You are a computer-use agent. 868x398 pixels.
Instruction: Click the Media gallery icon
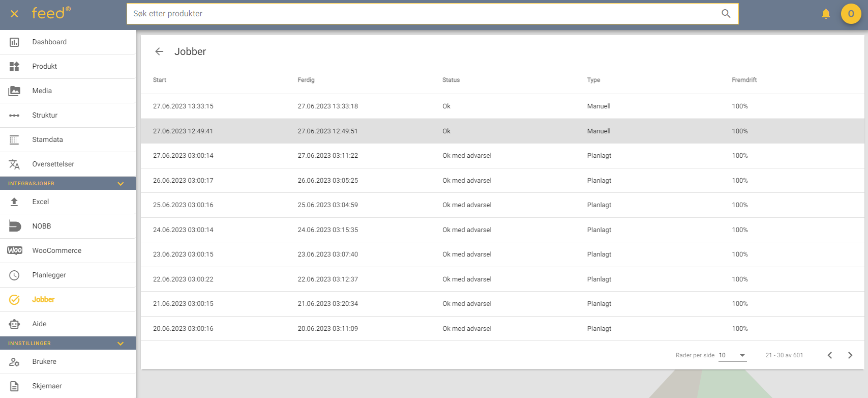[x=14, y=91]
